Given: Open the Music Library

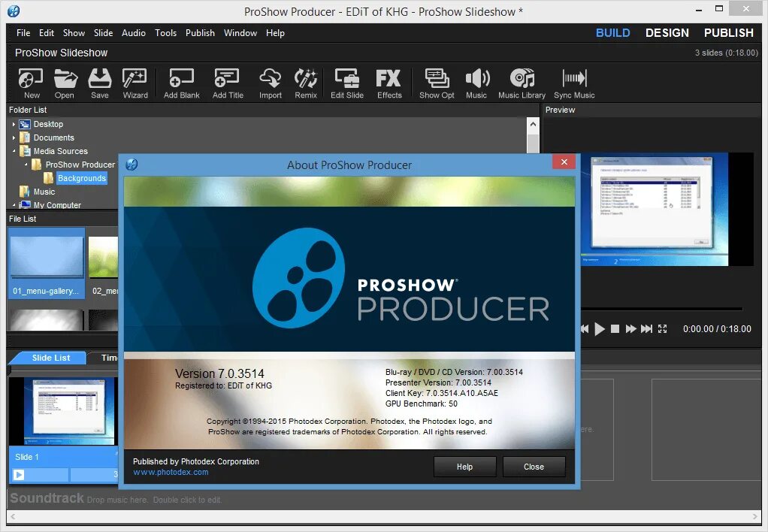Looking at the screenshot, I should pyautogui.click(x=522, y=83).
